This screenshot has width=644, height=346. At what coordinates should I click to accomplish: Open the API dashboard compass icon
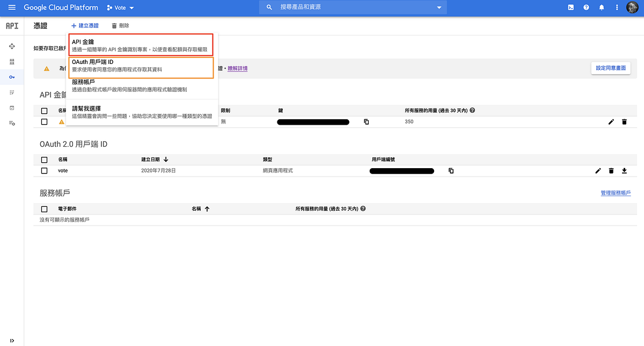point(12,47)
